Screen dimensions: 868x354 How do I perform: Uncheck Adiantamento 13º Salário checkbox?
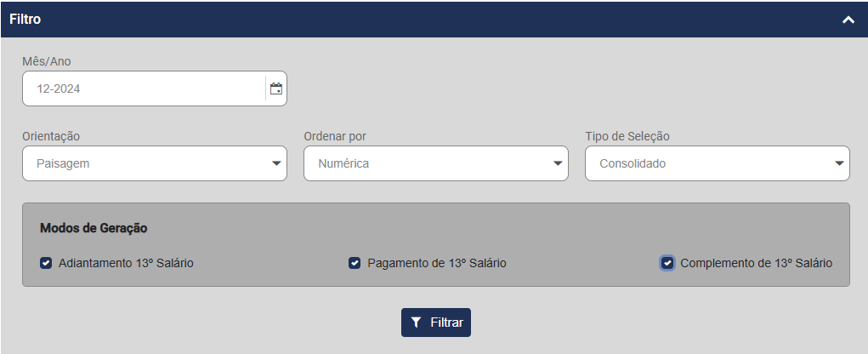point(46,263)
